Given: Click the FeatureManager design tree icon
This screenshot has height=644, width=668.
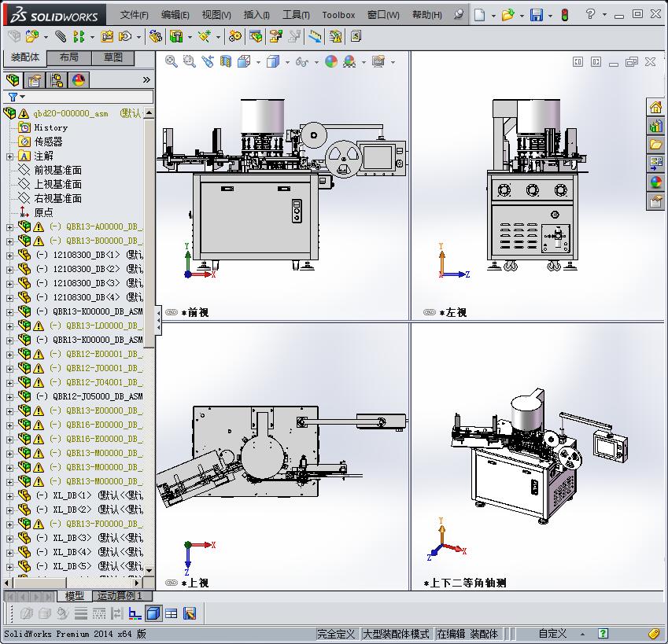Looking at the screenshot, I should pyautogui.click(x=13, y=79).
